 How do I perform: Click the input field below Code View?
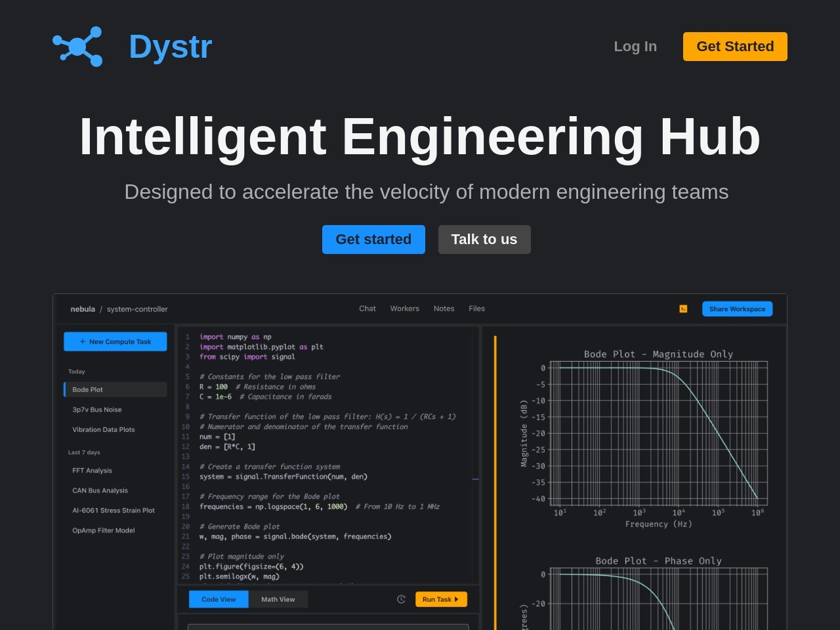[x=328, y=627]
